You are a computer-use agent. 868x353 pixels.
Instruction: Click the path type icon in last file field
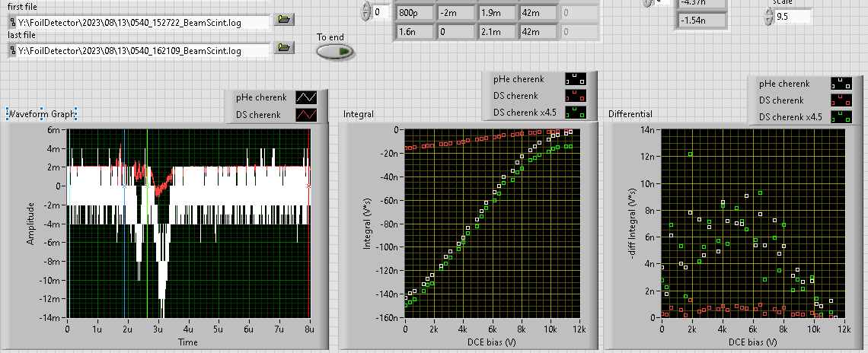[x=12, y=51]
